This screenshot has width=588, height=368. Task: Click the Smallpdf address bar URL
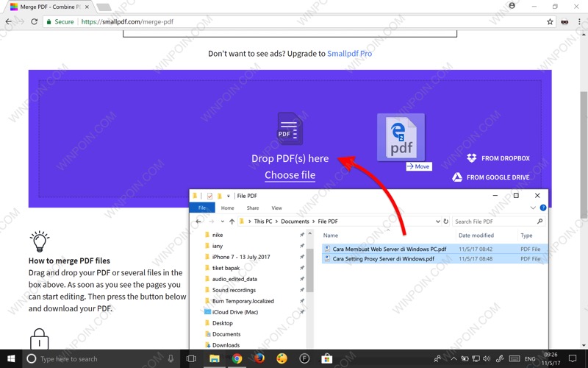click(127, 22)
